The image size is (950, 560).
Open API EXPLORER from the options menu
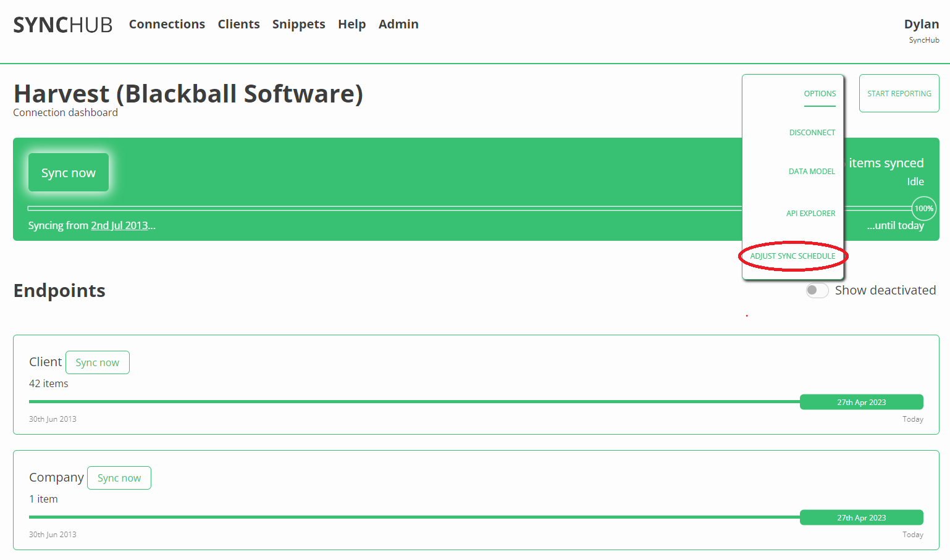tap(810, 214)
